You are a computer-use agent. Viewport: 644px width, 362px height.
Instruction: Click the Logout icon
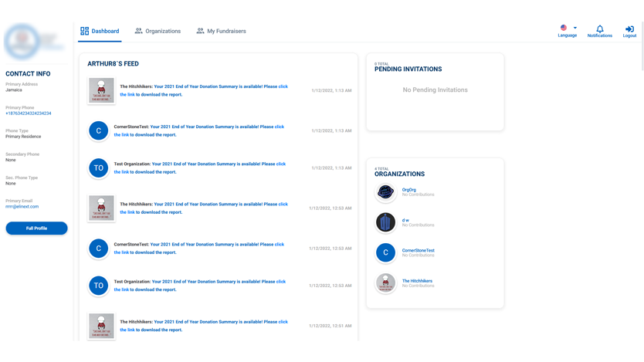tap(629, 29)
